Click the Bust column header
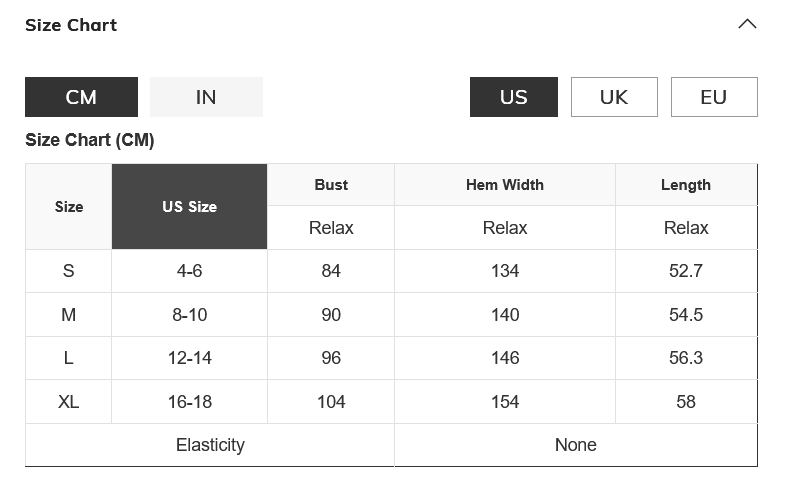810x480 pixels. pos(331,185)
